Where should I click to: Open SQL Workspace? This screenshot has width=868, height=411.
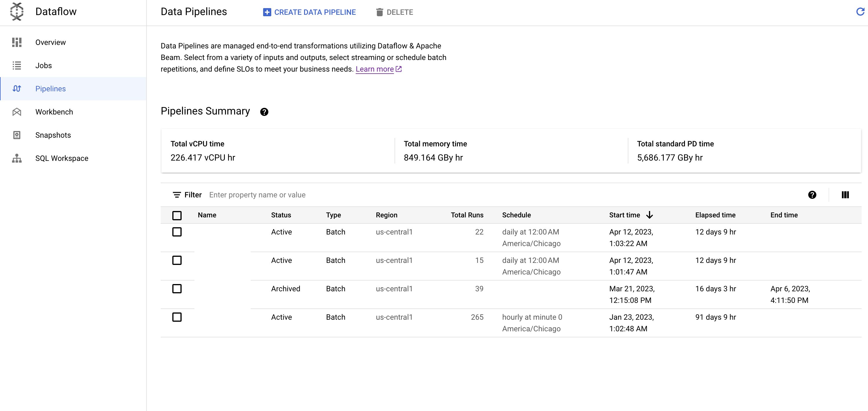coord(73,158)
